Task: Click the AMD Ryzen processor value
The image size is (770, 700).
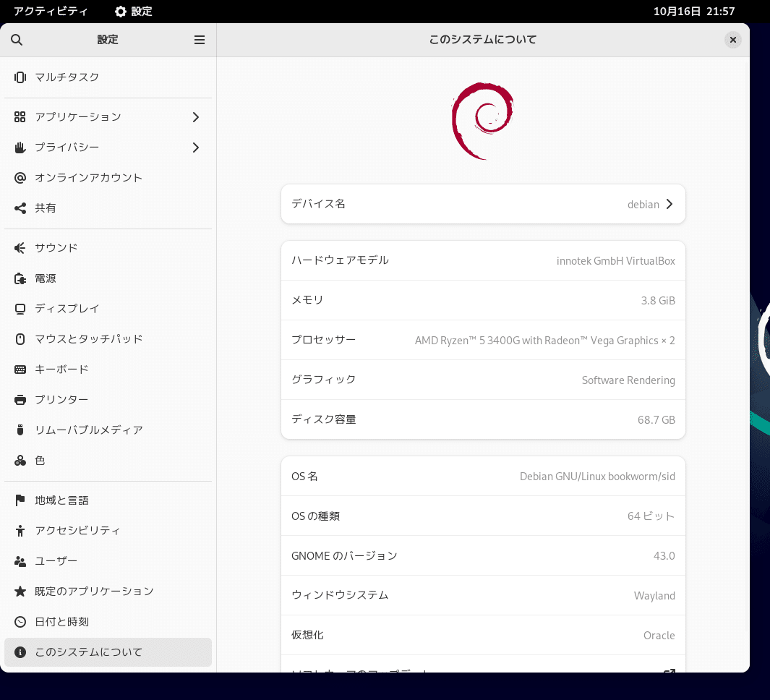Action: click(544, 341)
